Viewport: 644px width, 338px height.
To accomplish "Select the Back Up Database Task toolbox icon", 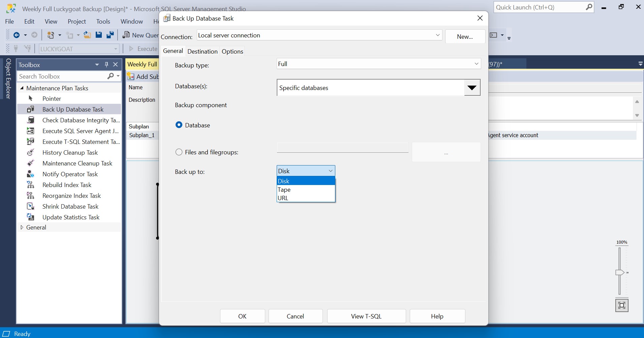I will point(31,109).
